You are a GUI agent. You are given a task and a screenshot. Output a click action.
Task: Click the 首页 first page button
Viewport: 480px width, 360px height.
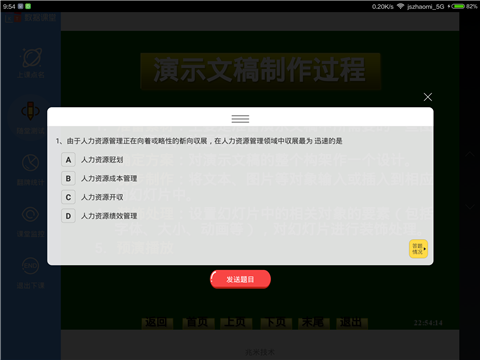[197, 322]
